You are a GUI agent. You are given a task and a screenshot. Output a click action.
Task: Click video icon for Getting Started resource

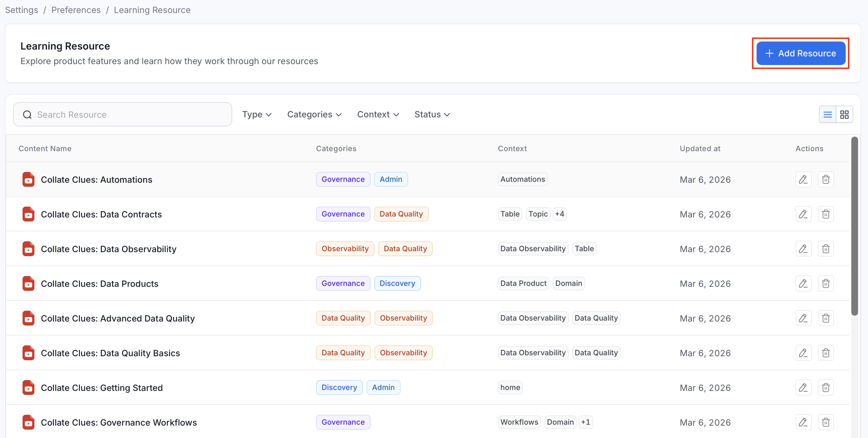(x=28, y=388)
